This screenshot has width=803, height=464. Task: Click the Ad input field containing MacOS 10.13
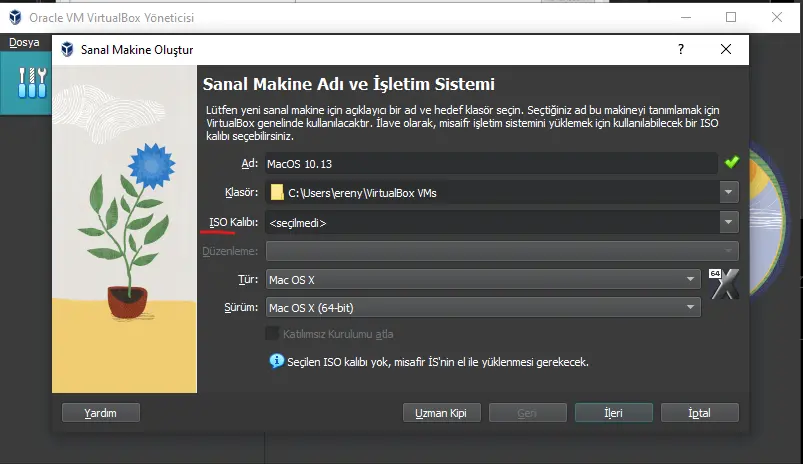point(491,164)
